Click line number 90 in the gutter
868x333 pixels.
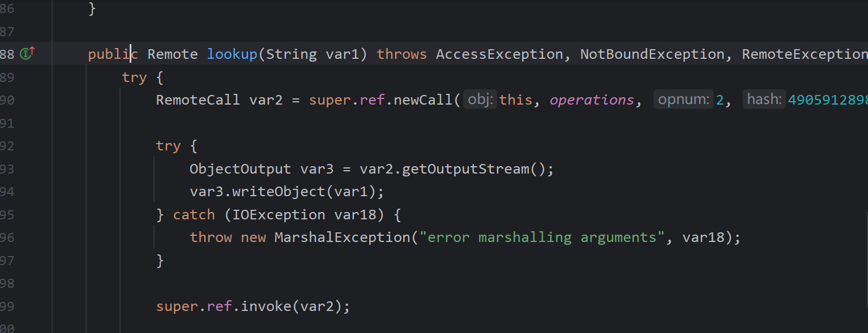point(8,100)
